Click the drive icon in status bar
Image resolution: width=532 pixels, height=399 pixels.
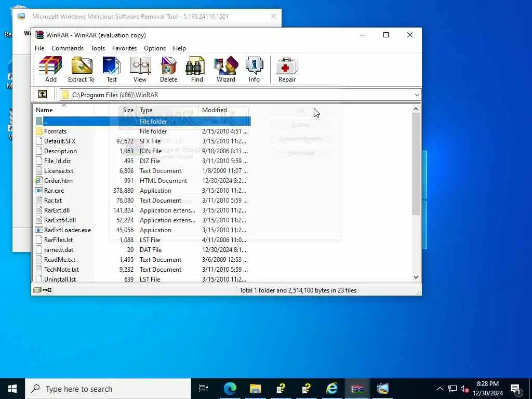pos(37,290)
